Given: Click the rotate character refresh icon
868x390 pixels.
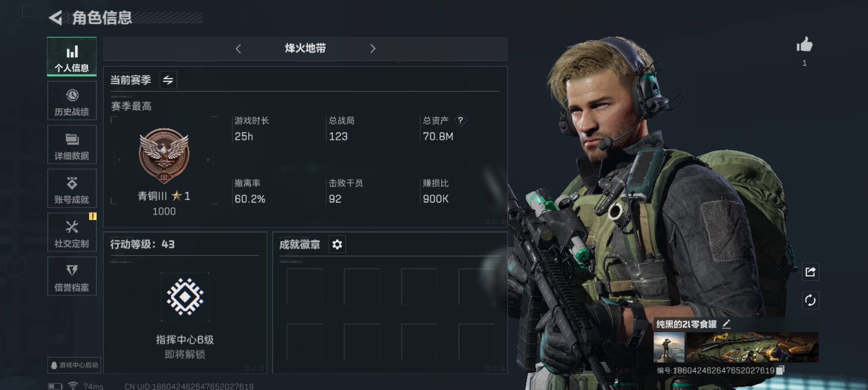Looking at the screenshot, I should point(810,300).
